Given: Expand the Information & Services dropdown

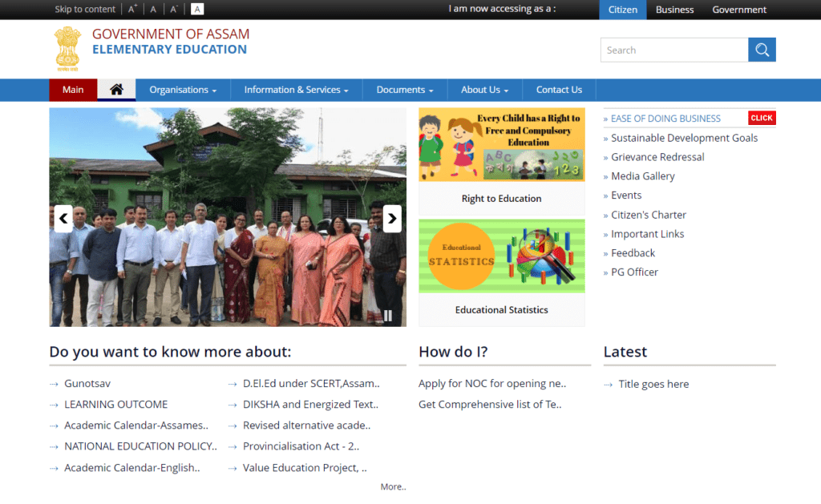Looking at the screenshot, I should coord(296,89).
